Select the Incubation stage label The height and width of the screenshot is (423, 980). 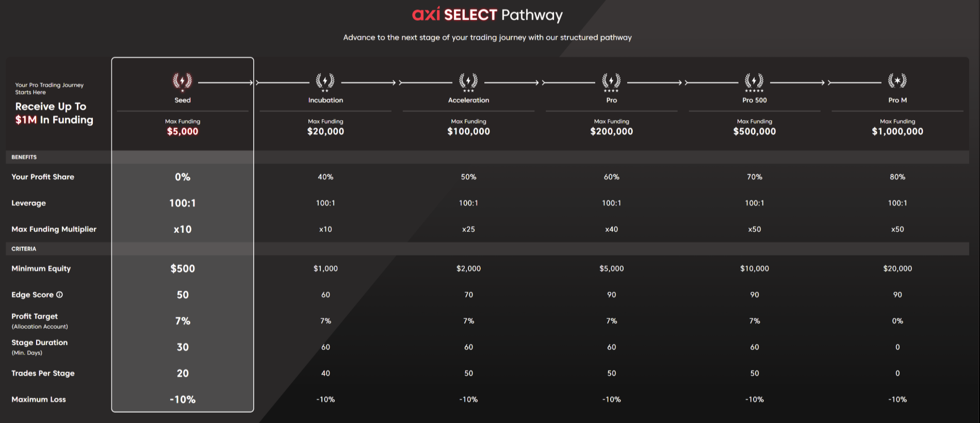coord(325,100)
